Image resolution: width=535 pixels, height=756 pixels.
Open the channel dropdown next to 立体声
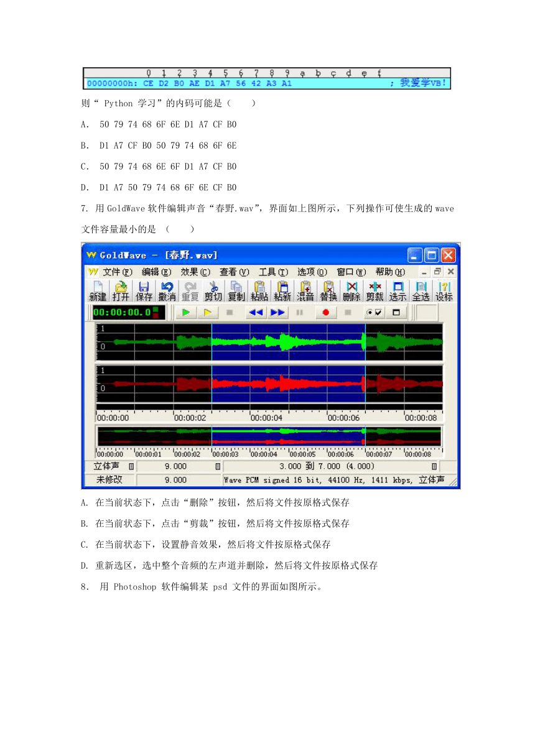pyautogui.click(x=131, y=466)
